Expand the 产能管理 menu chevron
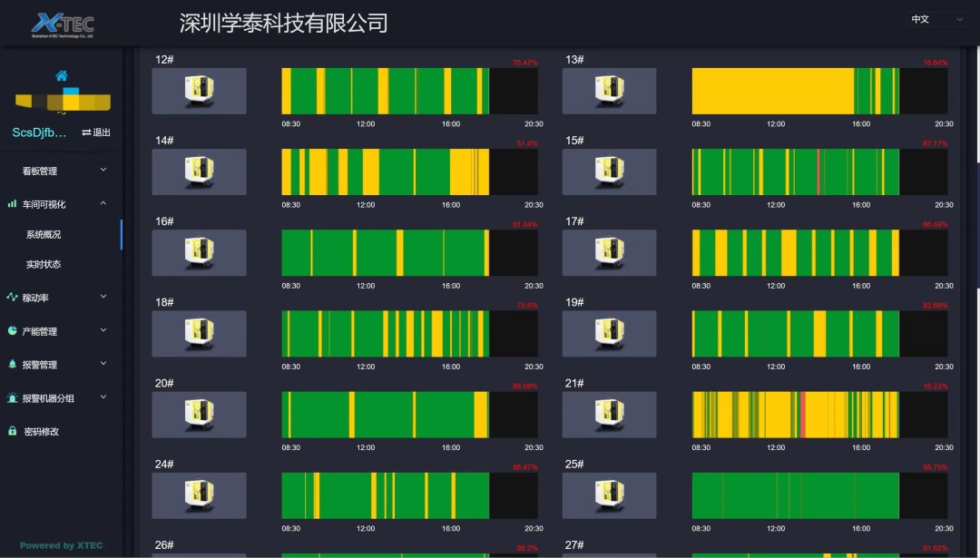Screen dimensions: 980x558 pyautogui.click(x=103, y=330)
